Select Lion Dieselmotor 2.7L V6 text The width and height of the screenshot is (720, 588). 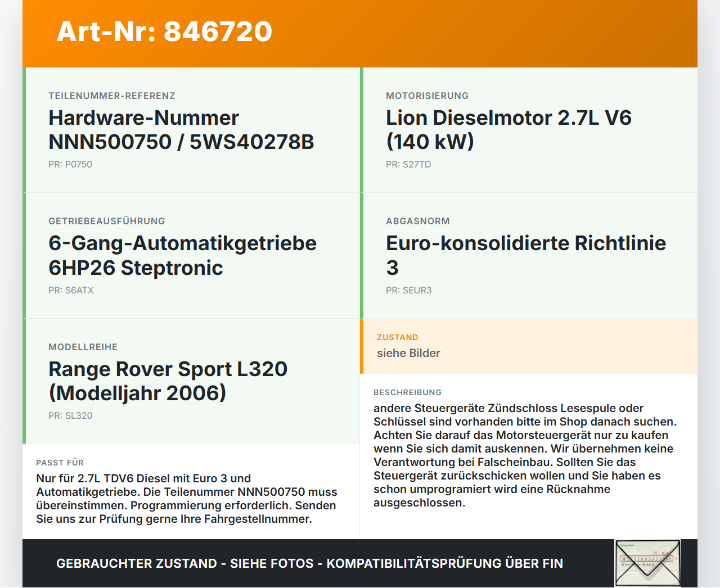(508, 118)
